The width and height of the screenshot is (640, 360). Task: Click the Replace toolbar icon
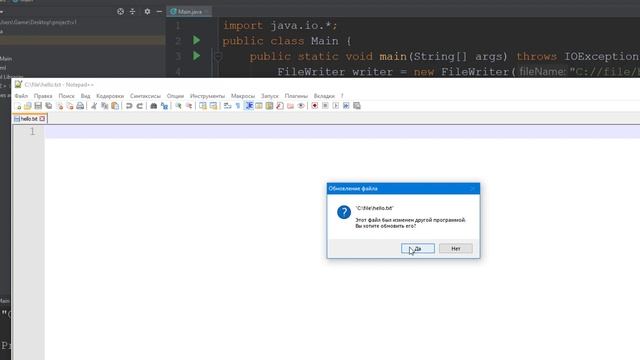[x=164, y=106]
